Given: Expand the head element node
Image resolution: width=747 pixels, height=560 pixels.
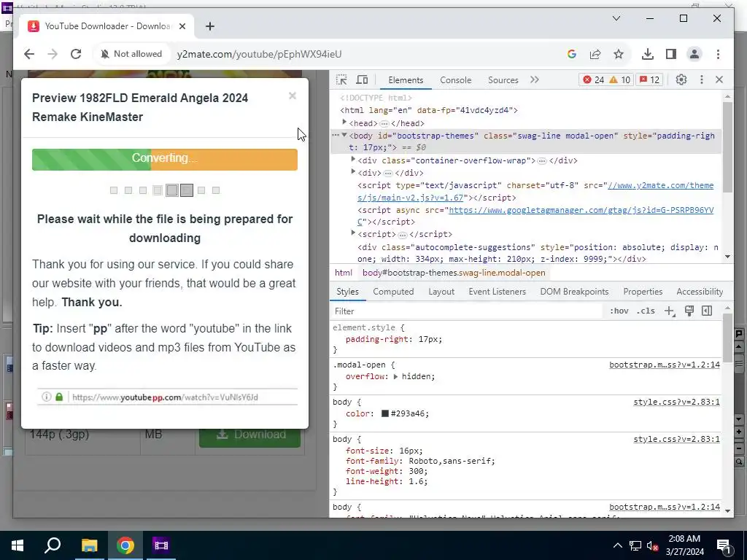Looking at the screenshot, I should 344,122.
